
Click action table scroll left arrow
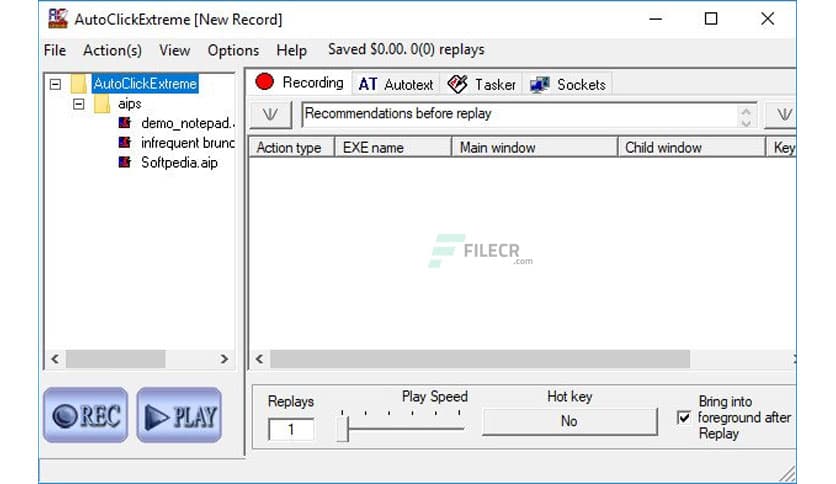[260, 359]
